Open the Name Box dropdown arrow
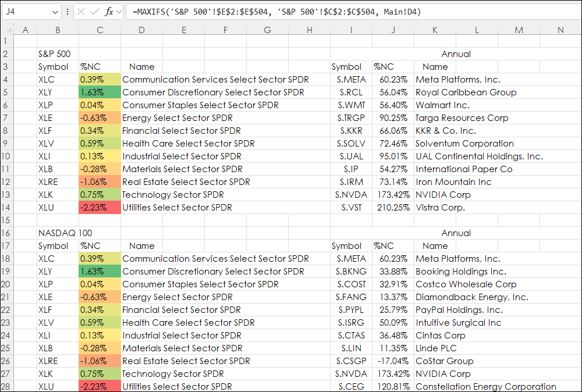Viewport: 582px width, 392px height. pos(55,12)
